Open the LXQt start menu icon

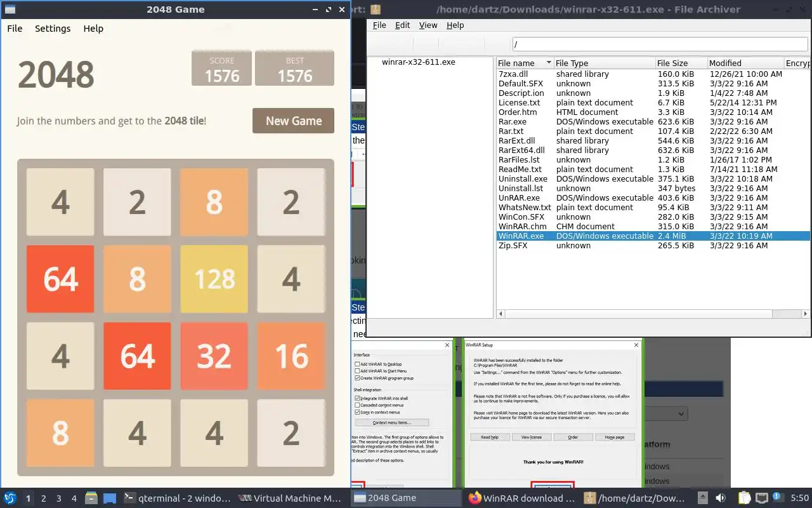10,498
